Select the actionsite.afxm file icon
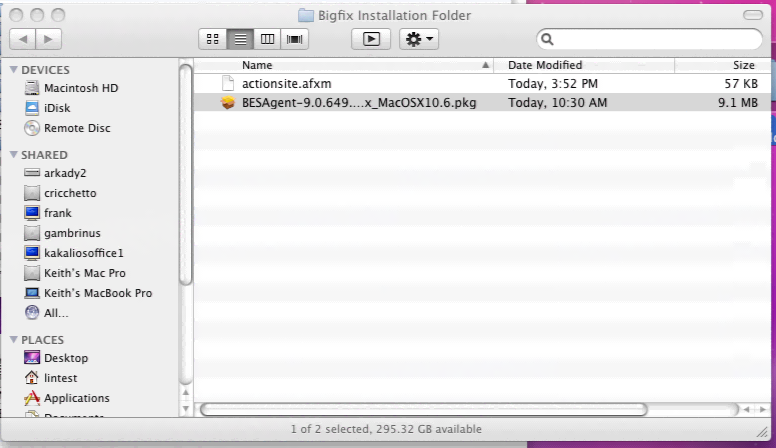The height and width of the screenshot is (448, 776). (228, 84)
